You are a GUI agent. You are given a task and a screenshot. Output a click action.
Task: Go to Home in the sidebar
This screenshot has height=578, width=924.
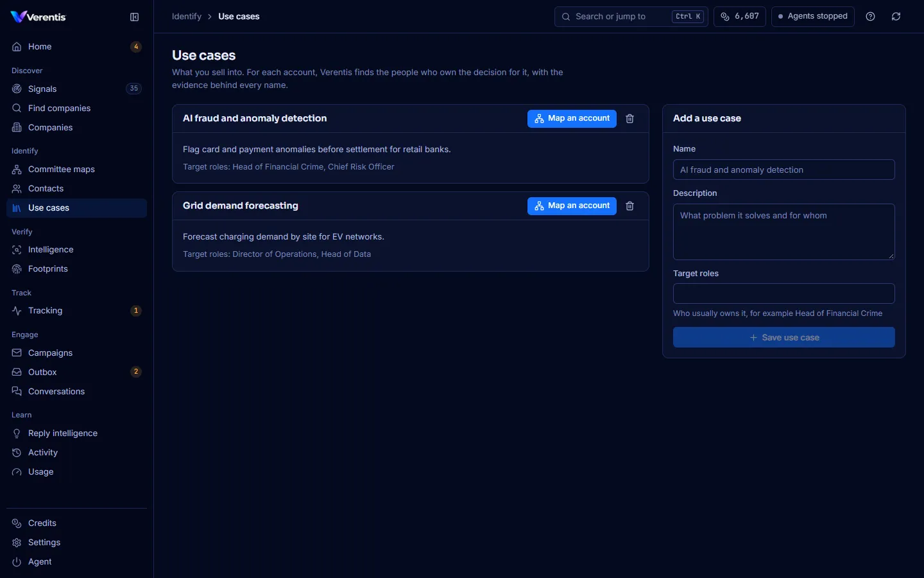[76, 47]
